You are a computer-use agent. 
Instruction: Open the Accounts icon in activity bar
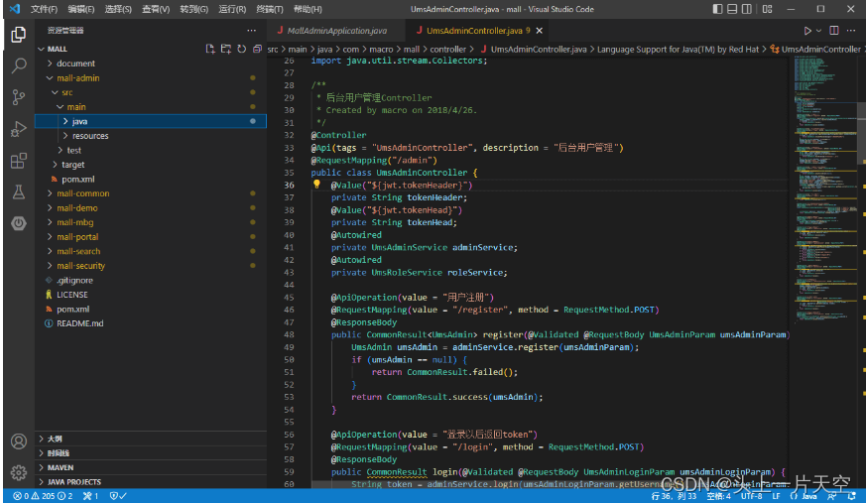tap(18, 441)
